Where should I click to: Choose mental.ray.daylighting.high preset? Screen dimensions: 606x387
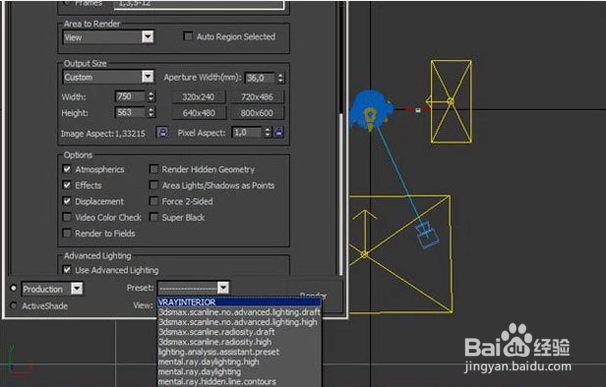pos(239,362)
